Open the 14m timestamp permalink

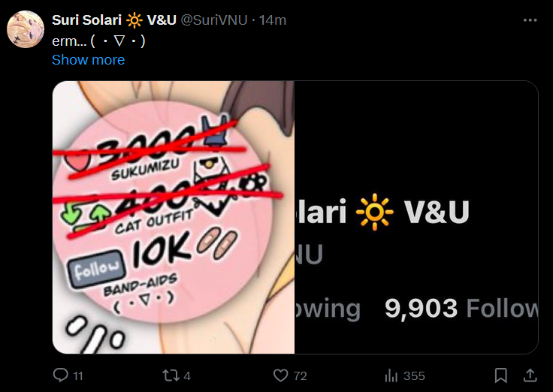click(272, 20)
